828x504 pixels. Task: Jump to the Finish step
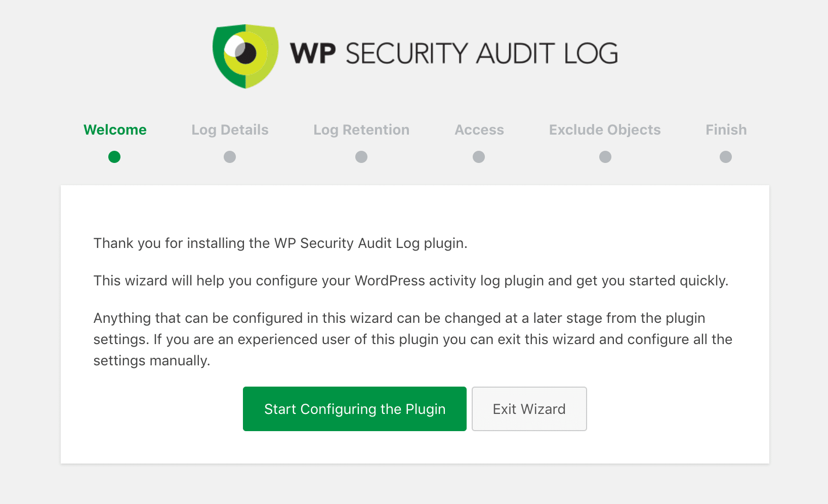click(x=725, y=130)
